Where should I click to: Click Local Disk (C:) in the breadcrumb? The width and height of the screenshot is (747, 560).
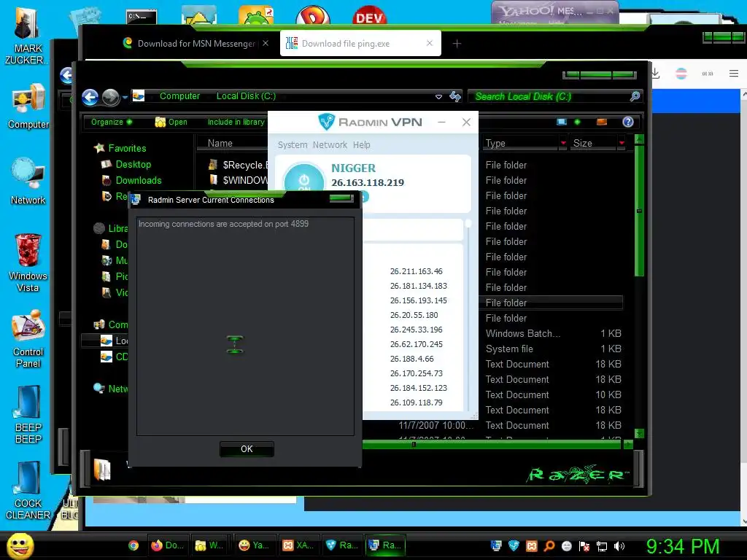click(x=246, y=96)
